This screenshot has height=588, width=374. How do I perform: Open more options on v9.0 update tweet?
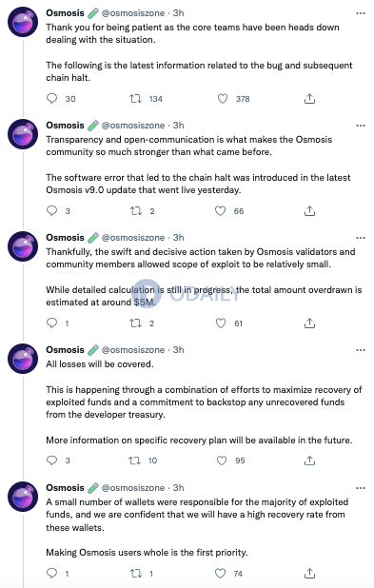tap(361, 126)
